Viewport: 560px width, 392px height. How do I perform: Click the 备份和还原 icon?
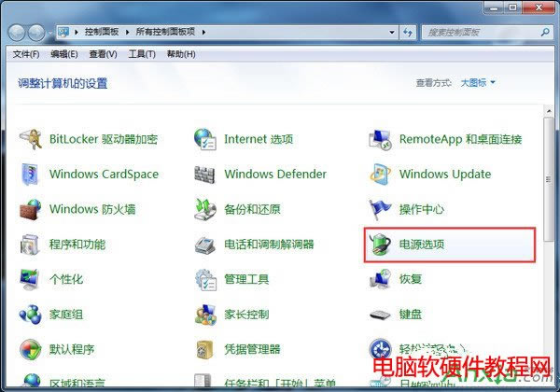(x=205, y=209)
